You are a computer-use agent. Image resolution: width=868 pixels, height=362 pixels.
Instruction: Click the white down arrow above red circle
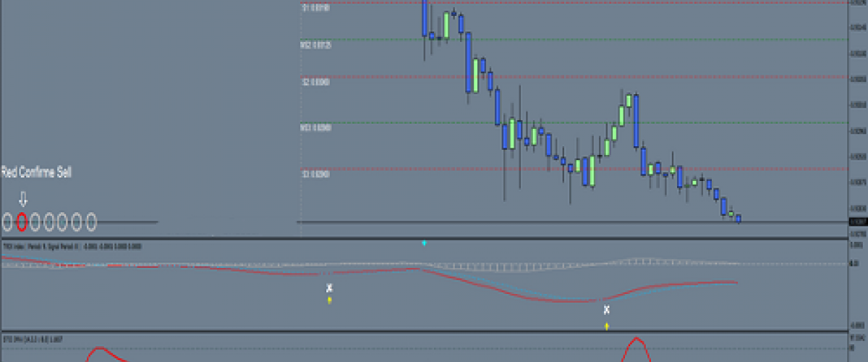[22, 199]
